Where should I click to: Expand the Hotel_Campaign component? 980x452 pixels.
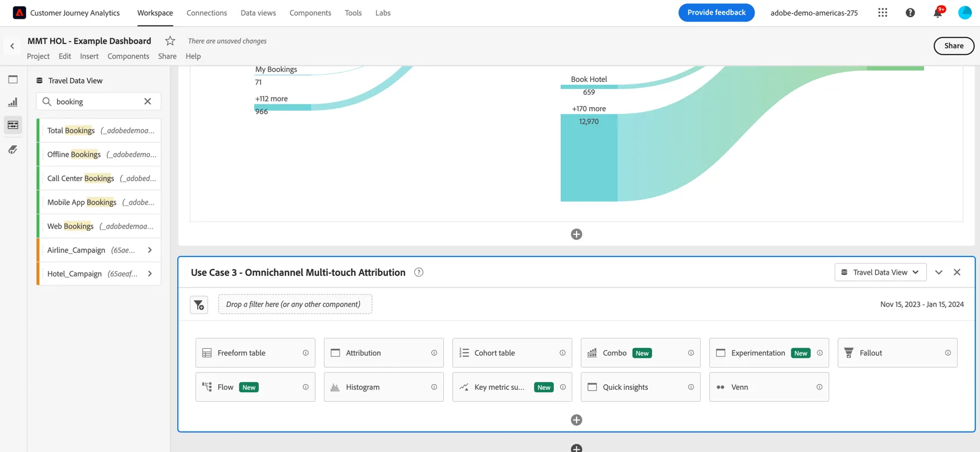click(x=150, y=274)
